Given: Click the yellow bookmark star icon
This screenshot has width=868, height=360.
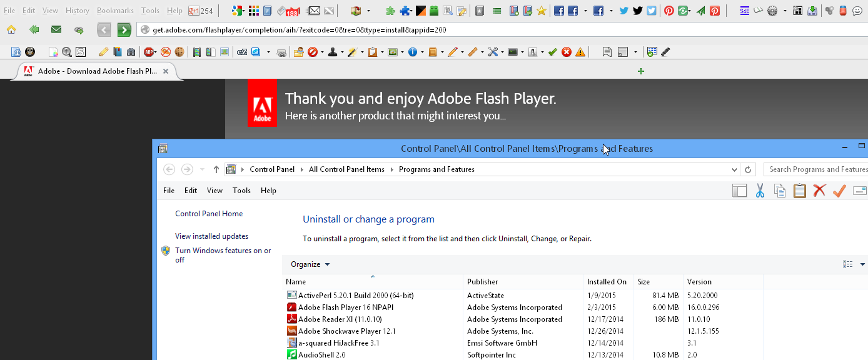Looking at the screenshot, I should click(542, 11).
